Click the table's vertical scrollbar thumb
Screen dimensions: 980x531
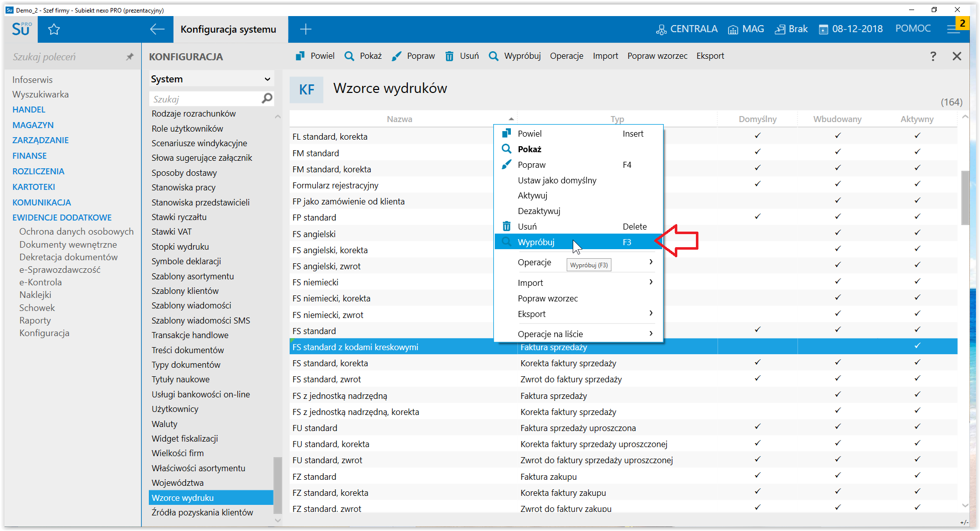pos(965,198)
